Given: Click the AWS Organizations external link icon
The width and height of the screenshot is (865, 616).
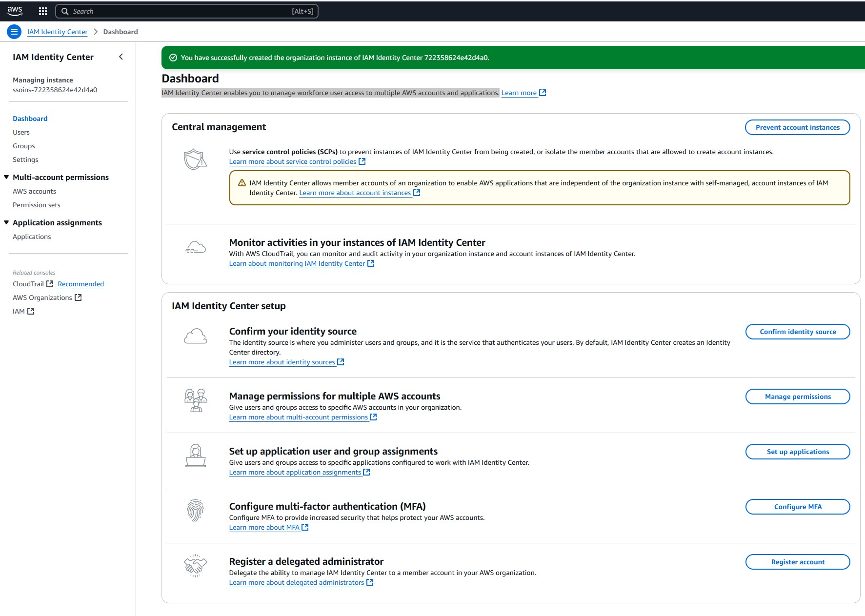Looking at the screenshot, I should 78,298.
